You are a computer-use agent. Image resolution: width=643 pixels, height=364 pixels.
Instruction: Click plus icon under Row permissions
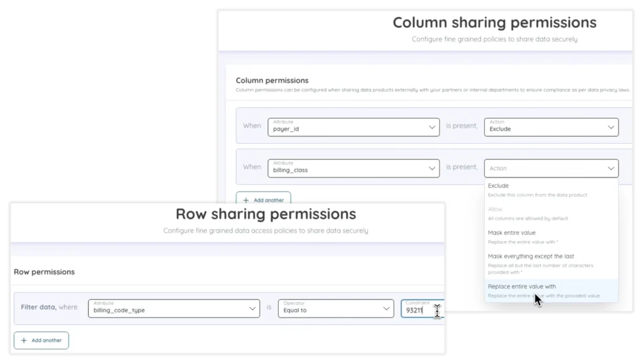24,340
